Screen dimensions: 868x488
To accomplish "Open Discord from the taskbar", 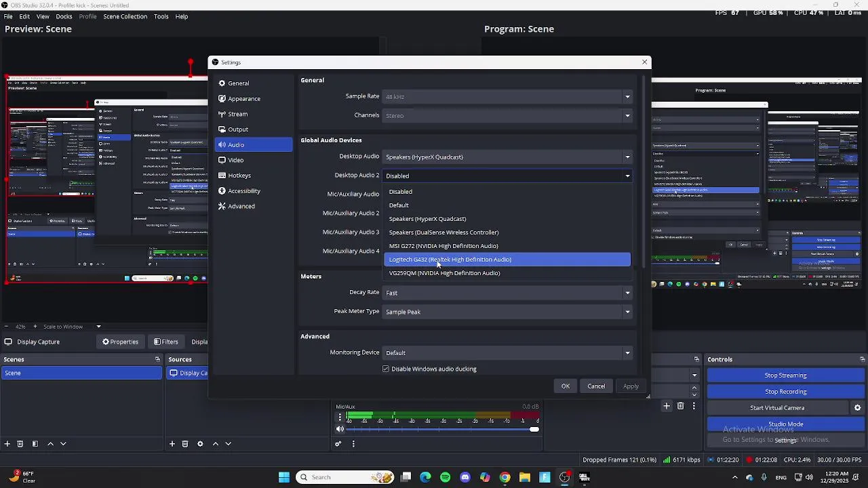I will click(465, 477).
